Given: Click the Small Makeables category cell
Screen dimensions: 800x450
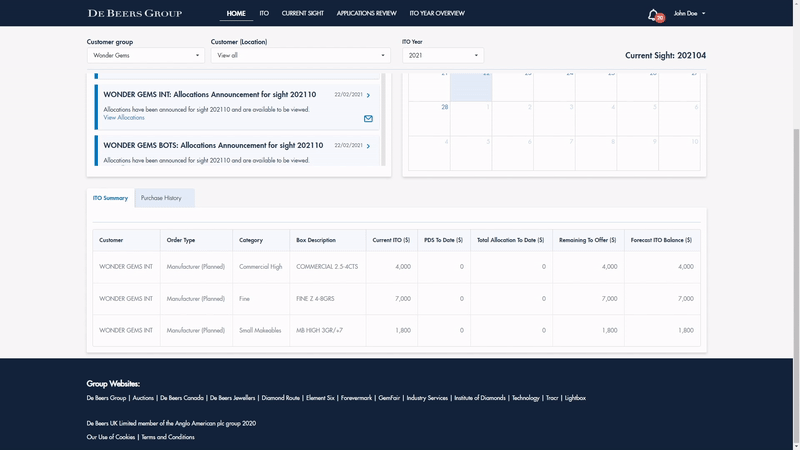Looking at the screenshot, I should pos(260,331).
